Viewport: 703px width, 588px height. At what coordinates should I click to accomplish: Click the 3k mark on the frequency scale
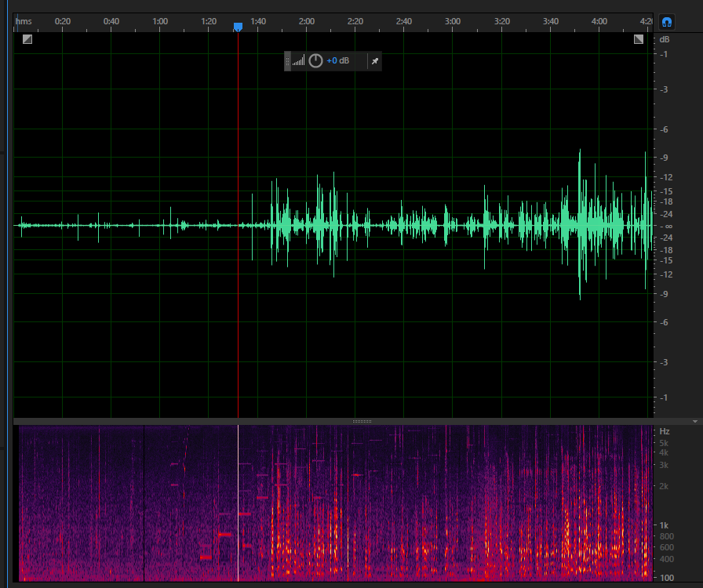click(x=664, y=465)
